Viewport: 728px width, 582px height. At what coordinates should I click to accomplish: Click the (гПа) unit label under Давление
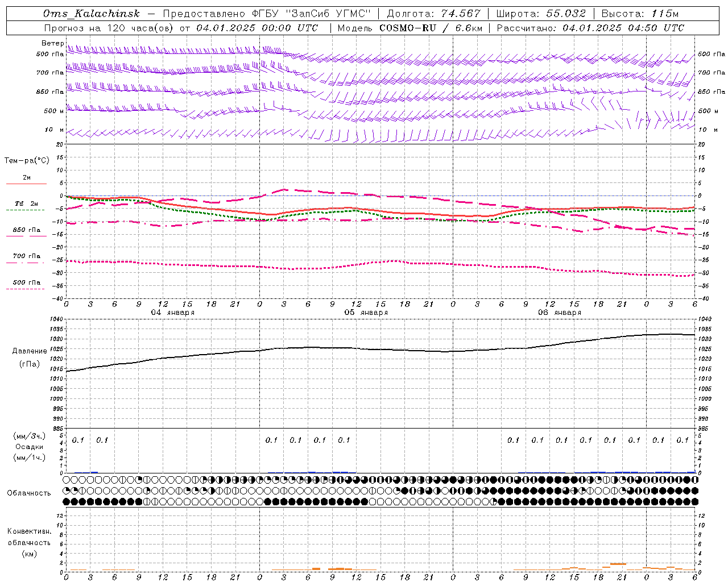tap(28, 364)
